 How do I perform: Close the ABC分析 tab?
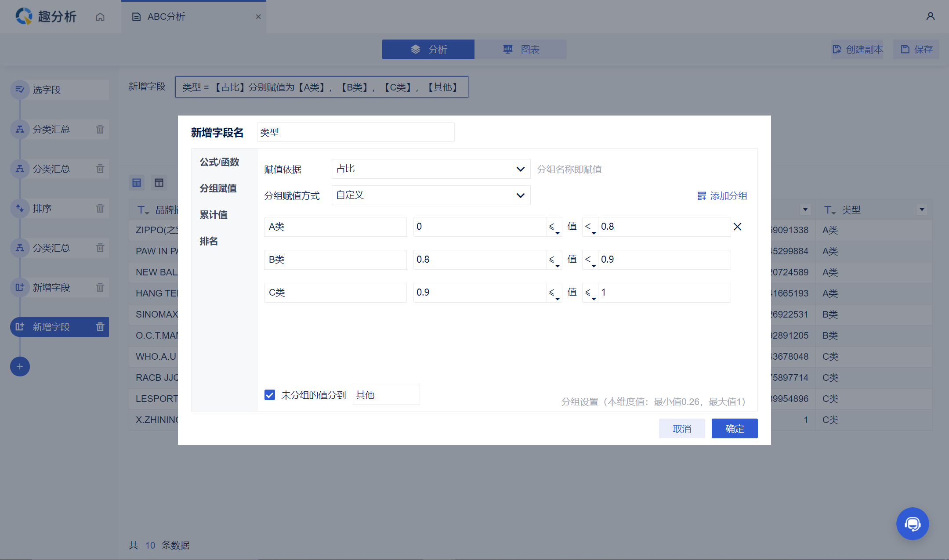point(258,17)
